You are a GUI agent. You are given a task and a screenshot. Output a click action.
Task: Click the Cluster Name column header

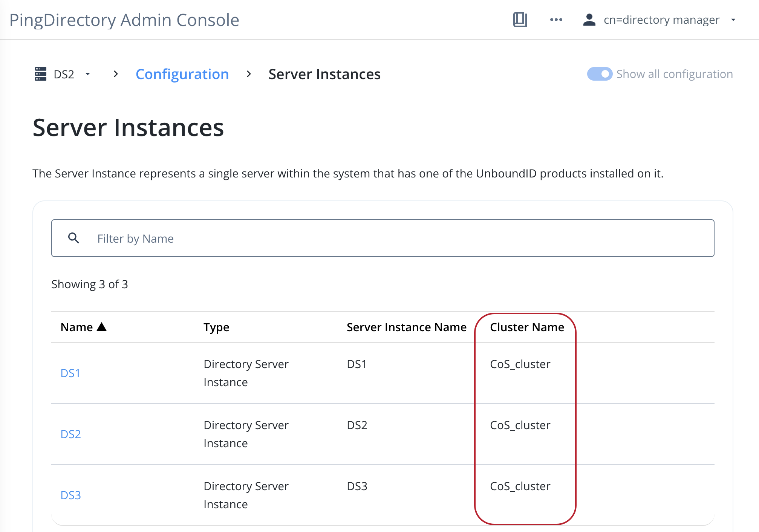[x=527, y=327]
